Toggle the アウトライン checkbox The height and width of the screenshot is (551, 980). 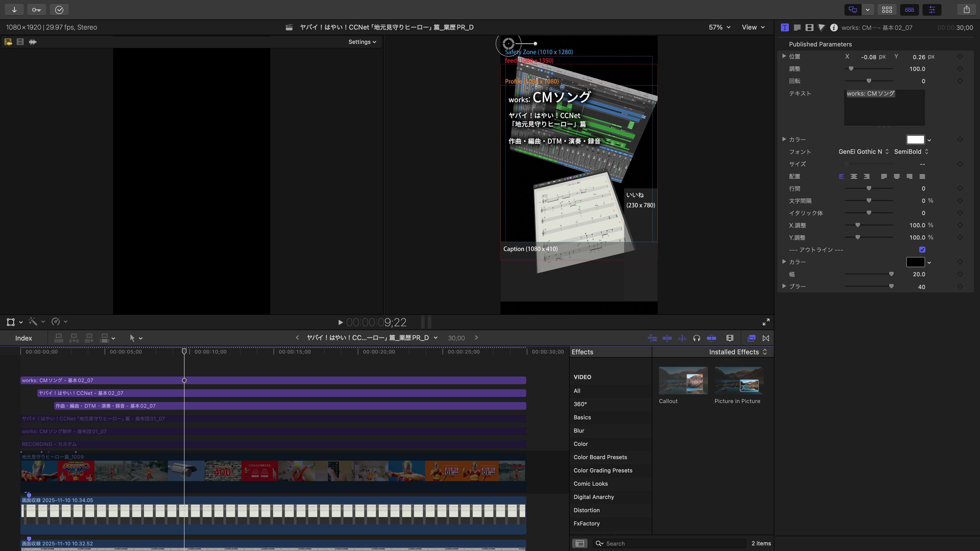tap(922, 250)
